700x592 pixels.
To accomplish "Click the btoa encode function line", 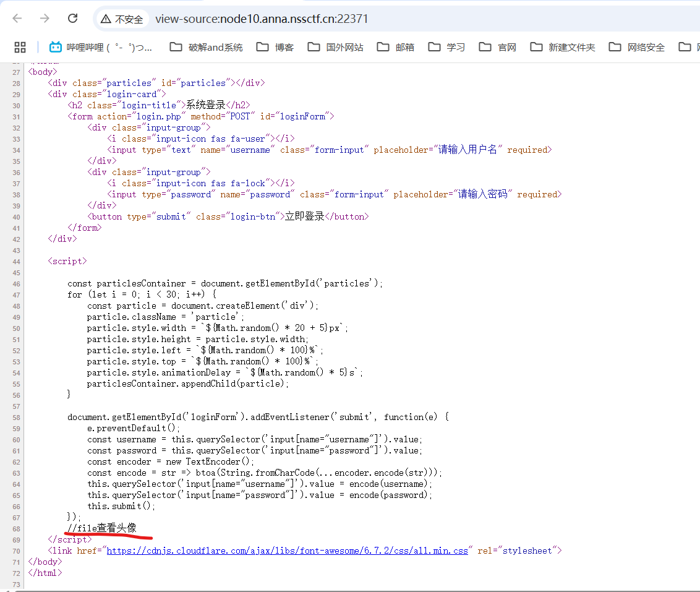I will pos(264,473).
